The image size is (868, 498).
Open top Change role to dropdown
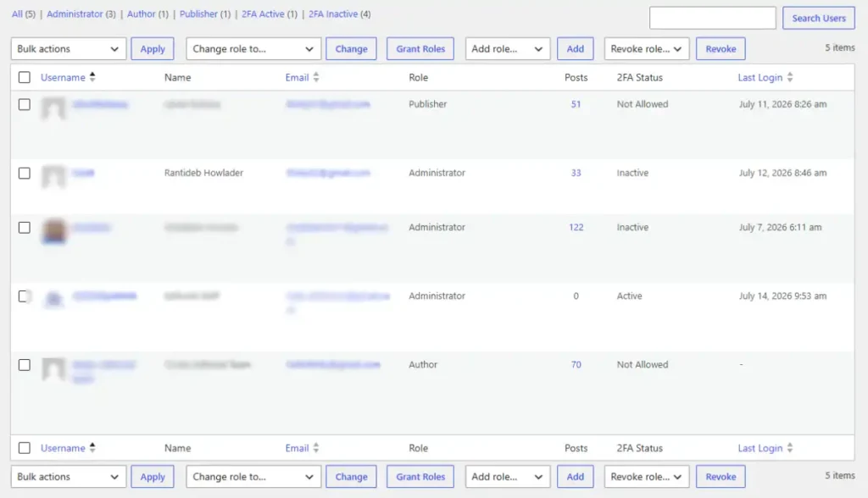[x=253, y=48]
